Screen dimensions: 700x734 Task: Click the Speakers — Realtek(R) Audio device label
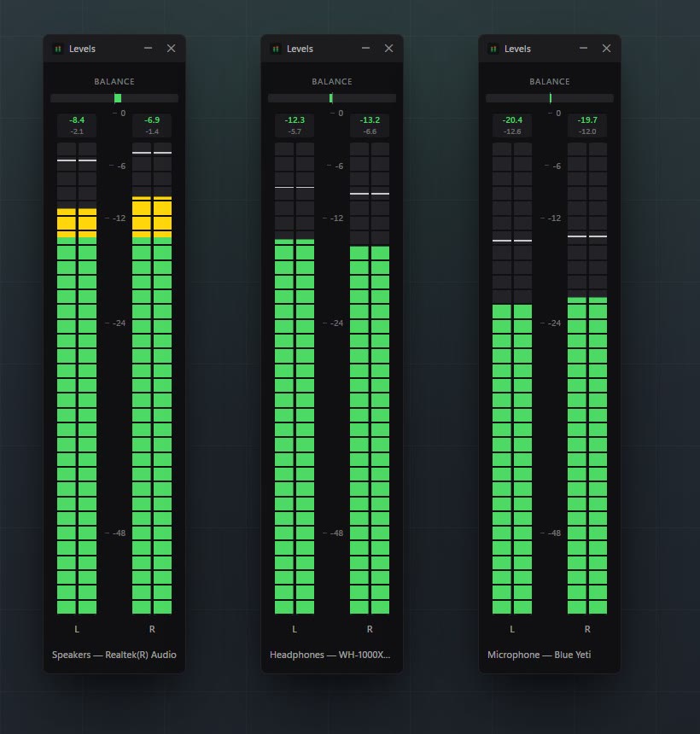(114, 655)
